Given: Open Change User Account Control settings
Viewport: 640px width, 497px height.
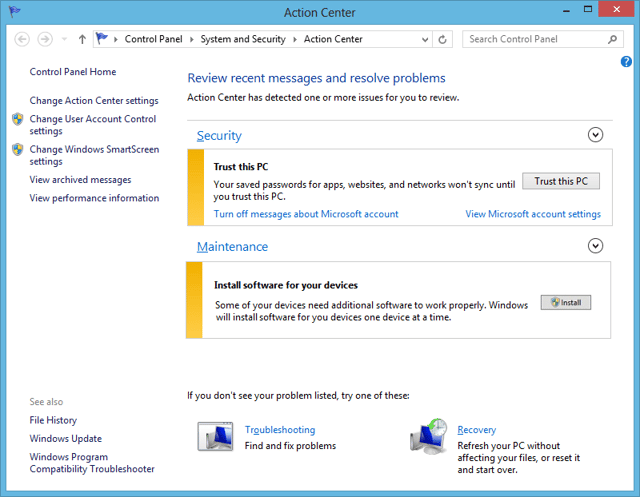Looking at the screenshot, I should tap(93, 124).
